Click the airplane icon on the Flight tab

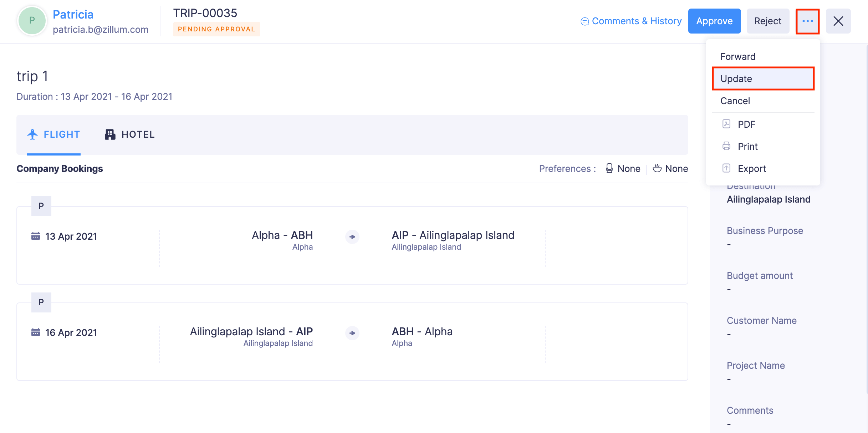(32, 134)
